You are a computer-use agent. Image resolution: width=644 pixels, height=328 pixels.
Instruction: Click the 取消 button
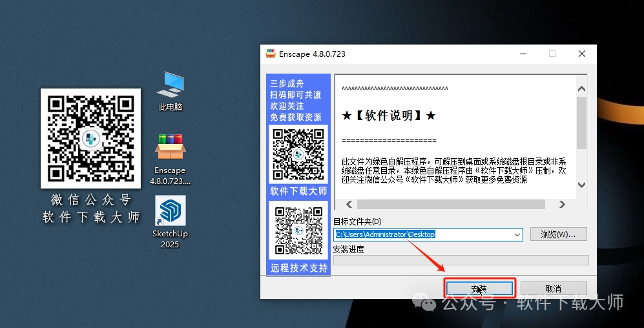point(553,289)
